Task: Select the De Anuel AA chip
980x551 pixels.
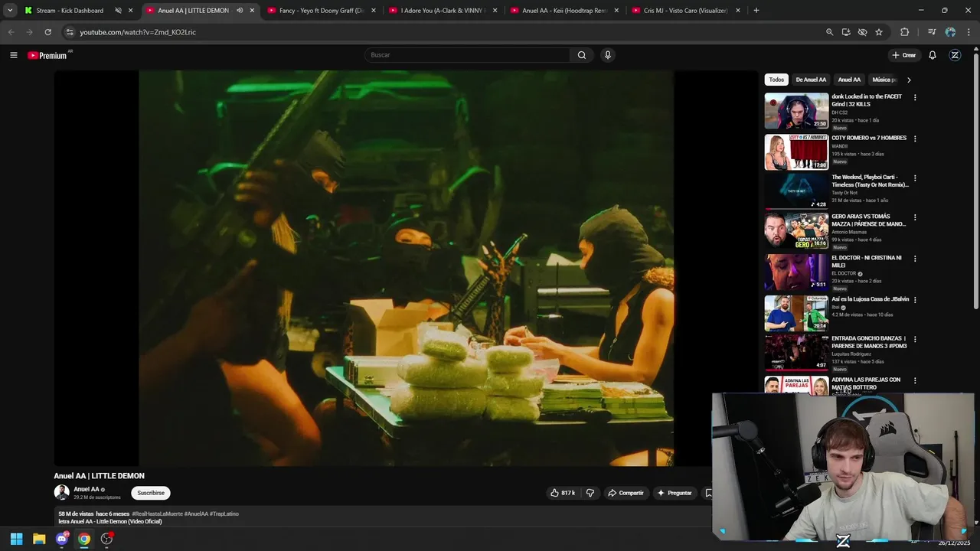Action: tap(811, 80)
